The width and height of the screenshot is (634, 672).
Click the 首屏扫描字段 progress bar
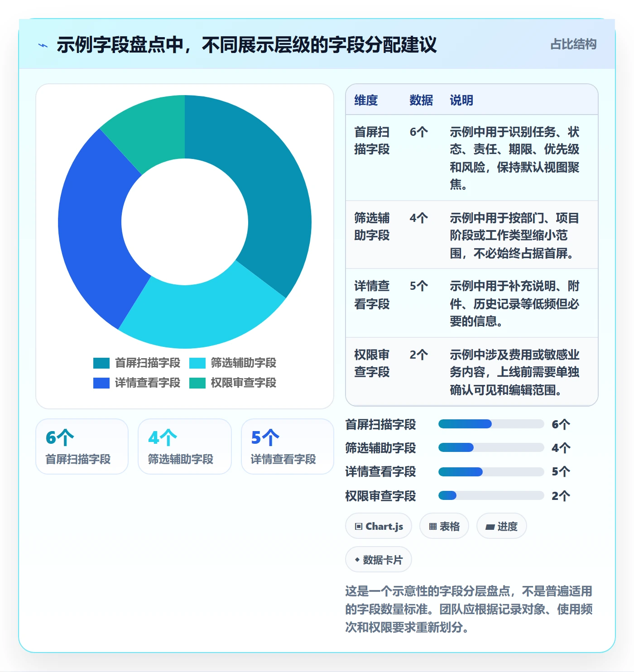491,424
